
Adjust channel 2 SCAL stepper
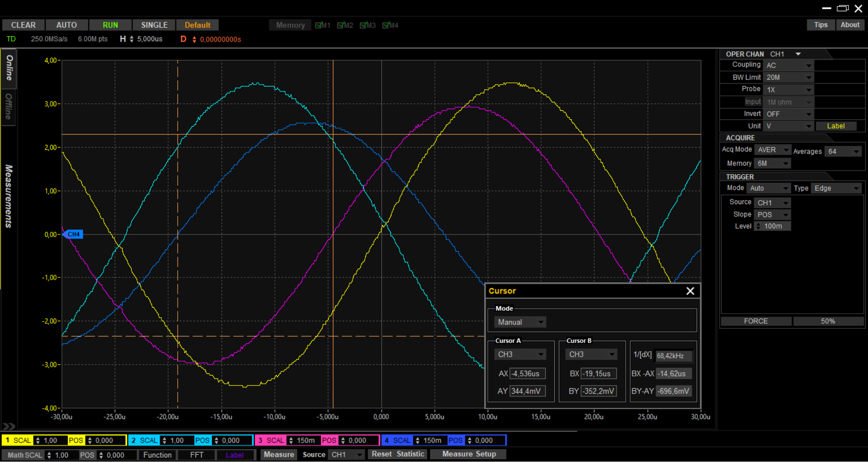click(x=165, y=440)
